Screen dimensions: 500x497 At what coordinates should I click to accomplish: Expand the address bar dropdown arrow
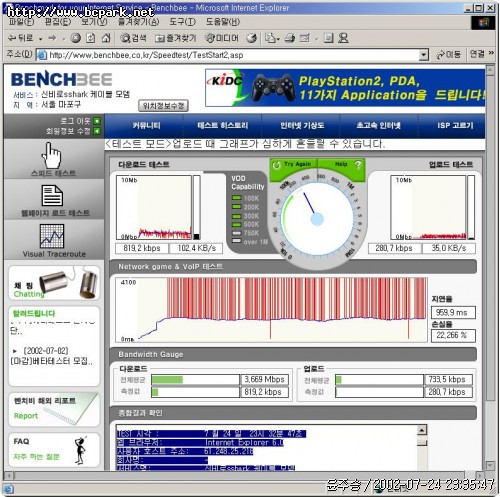(423, 55)
